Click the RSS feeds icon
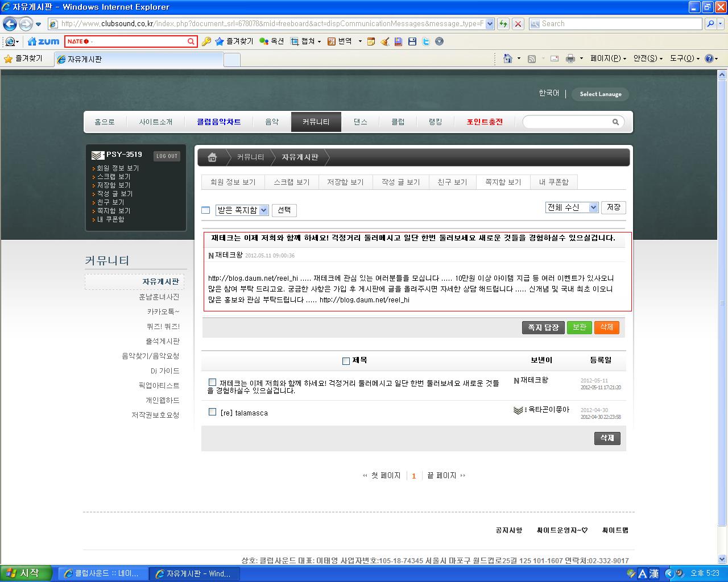Image resolution: width=728 pixels, height=582 pixels. pos(532,59)
